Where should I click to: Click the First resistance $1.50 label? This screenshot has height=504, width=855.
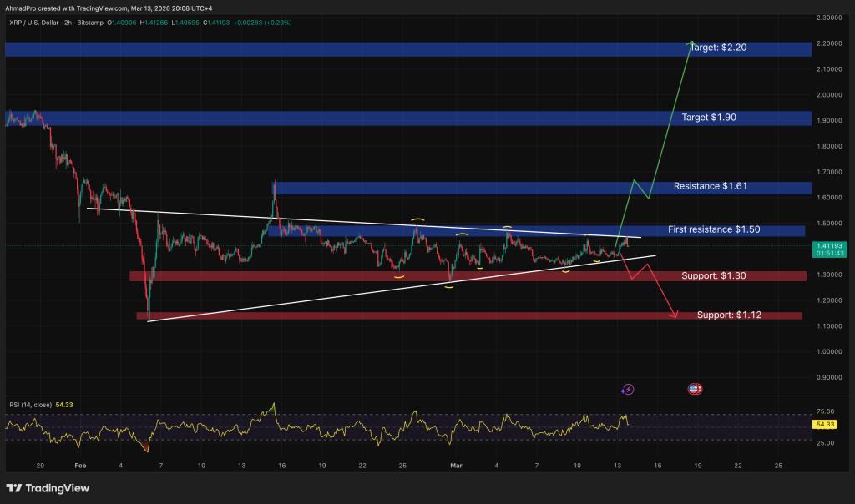[x=714, y=229]
